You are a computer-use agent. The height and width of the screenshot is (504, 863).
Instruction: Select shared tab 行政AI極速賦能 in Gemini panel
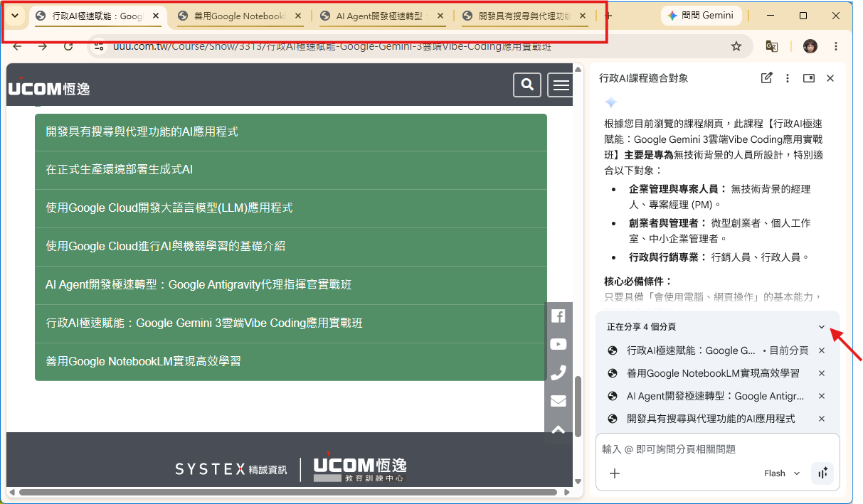coord(707,350)
